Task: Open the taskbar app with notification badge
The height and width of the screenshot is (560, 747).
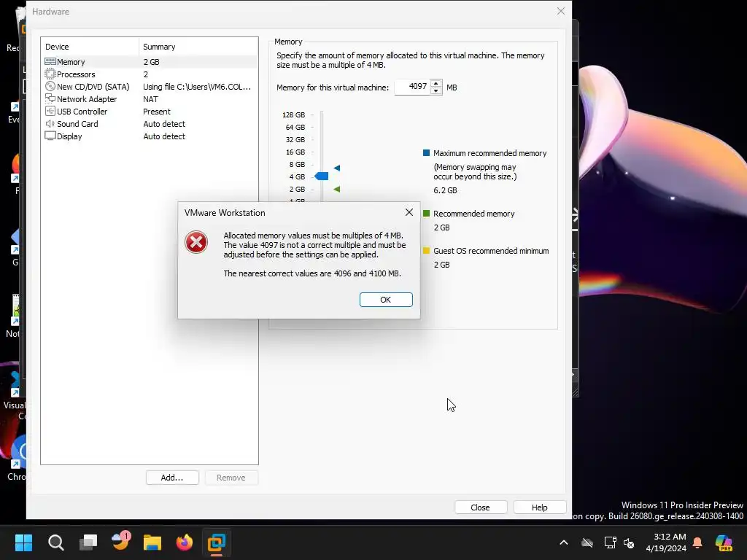Action: tap(120, 542)
